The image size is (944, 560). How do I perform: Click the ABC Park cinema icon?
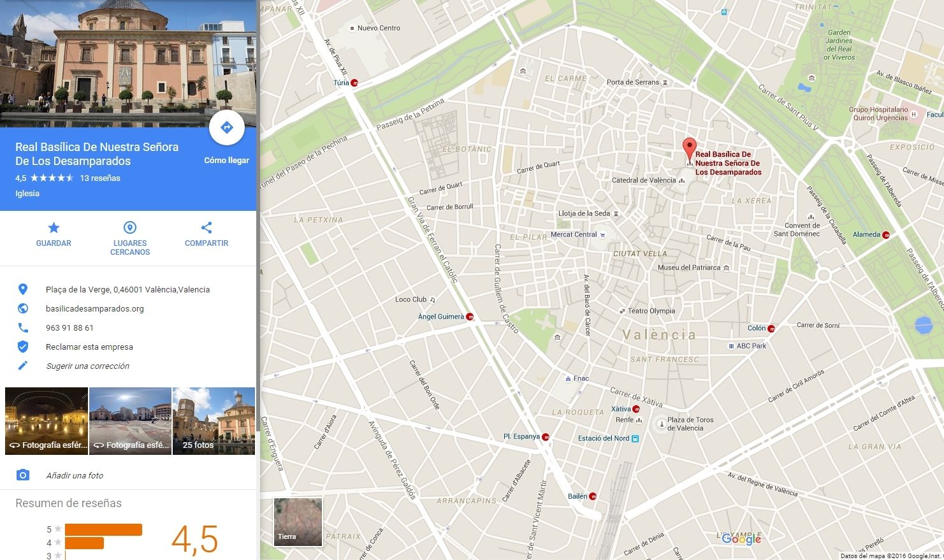pos(731,346)
